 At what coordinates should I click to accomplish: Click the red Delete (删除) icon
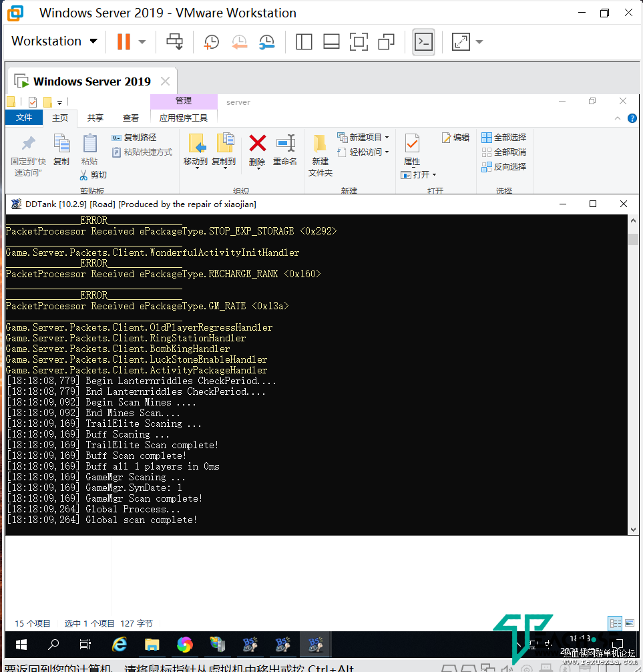257,144
